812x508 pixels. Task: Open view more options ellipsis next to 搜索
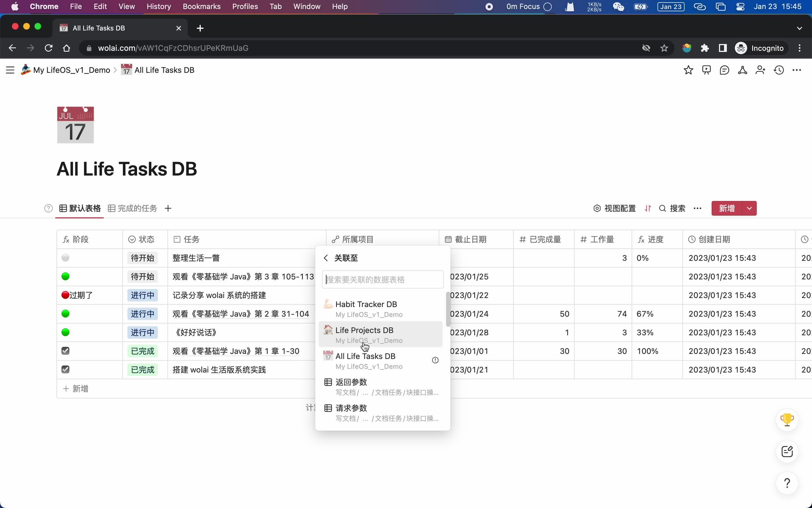(x=698, y=208)
